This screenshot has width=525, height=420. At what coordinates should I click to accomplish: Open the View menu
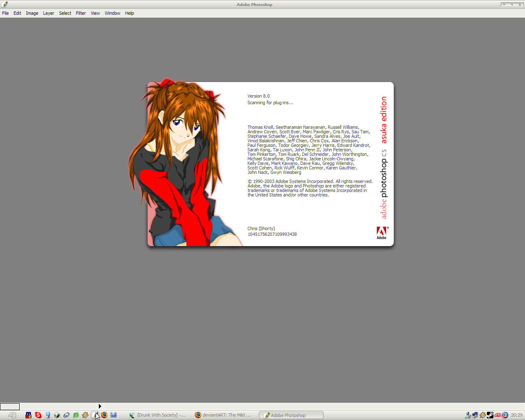pos(95,13)
